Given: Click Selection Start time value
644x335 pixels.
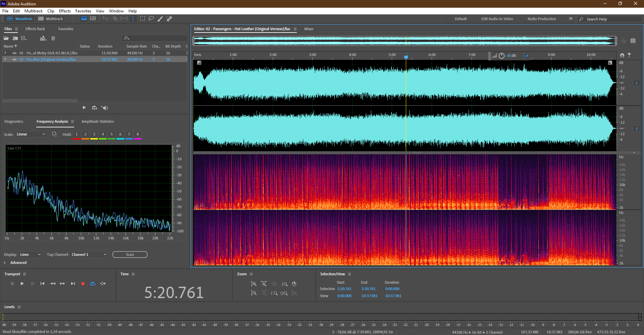Looking at the screenshot, I should point(344,289).
